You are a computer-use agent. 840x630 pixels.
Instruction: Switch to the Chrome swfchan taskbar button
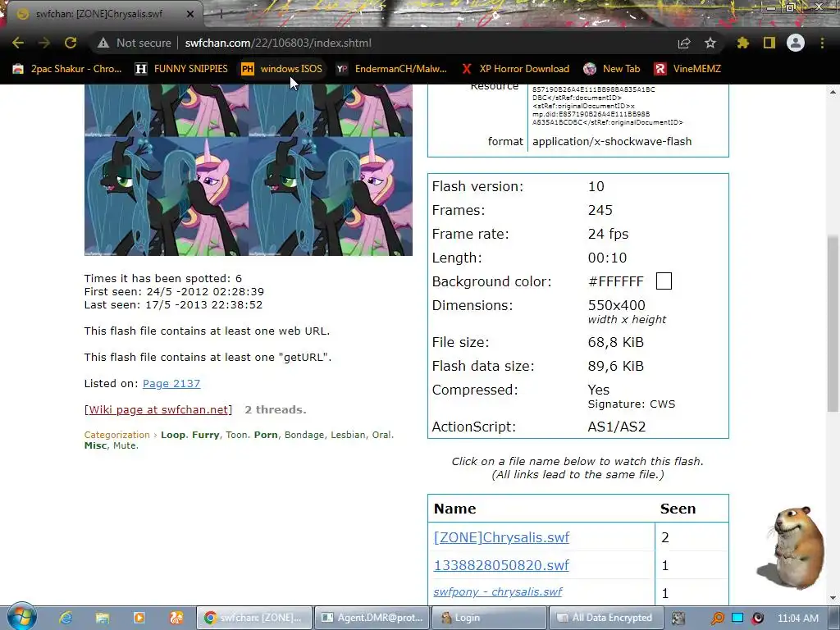pos(254,618)
